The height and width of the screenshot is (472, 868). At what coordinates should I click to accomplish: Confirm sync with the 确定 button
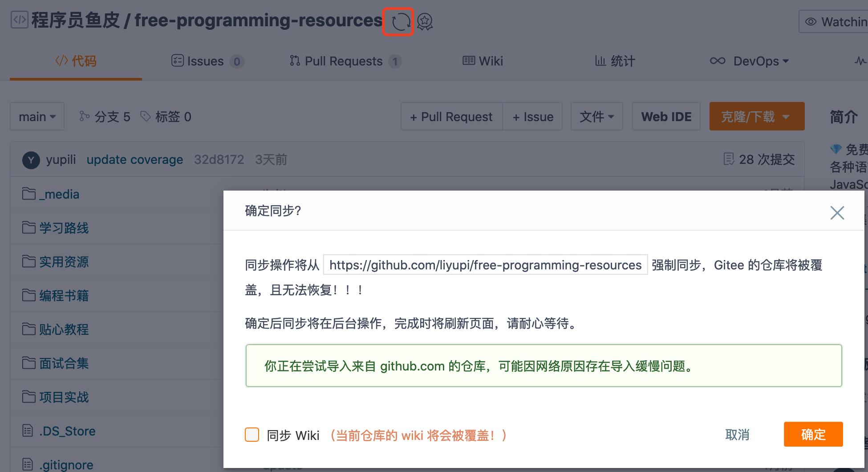click(x=813, y=434)
